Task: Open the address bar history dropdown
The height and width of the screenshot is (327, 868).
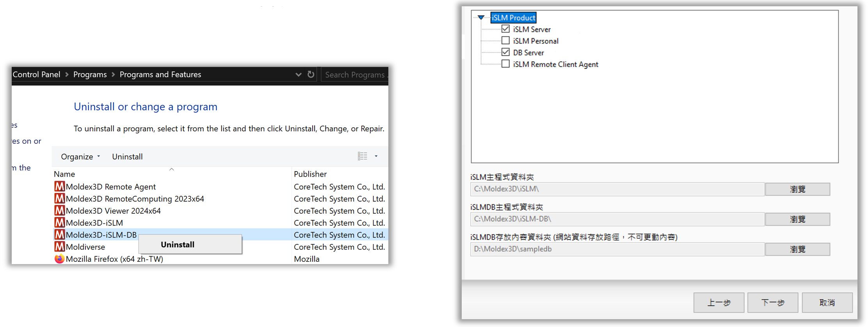Action: [x=298, y=74]
